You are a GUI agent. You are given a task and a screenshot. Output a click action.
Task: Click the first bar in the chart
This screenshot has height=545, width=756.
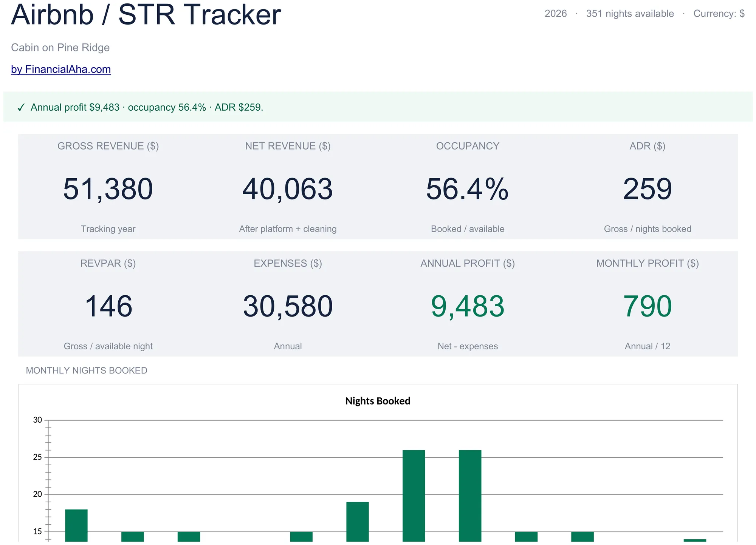pyautogui.click(x=76, y=525)
